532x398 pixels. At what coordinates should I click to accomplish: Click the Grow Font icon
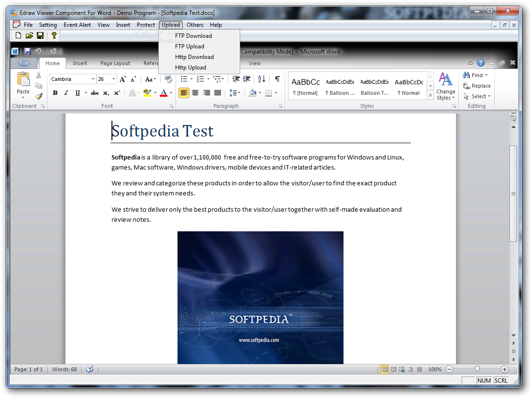(123, 79)
